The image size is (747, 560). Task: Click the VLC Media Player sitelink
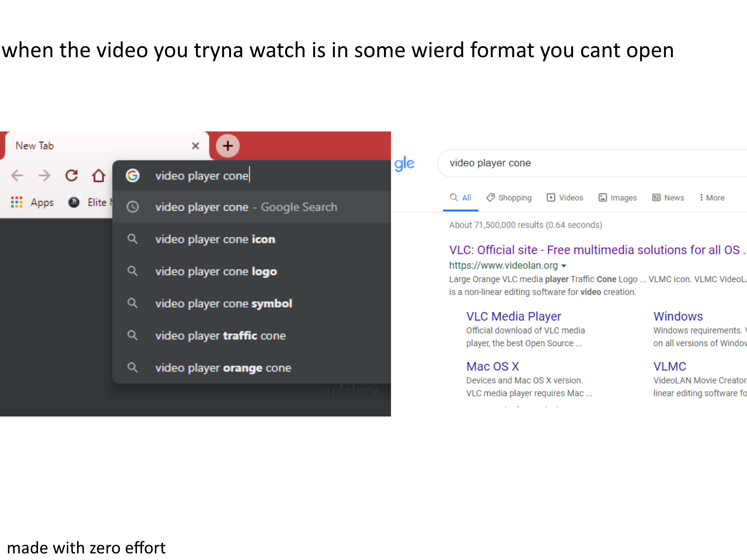(514, 316)
